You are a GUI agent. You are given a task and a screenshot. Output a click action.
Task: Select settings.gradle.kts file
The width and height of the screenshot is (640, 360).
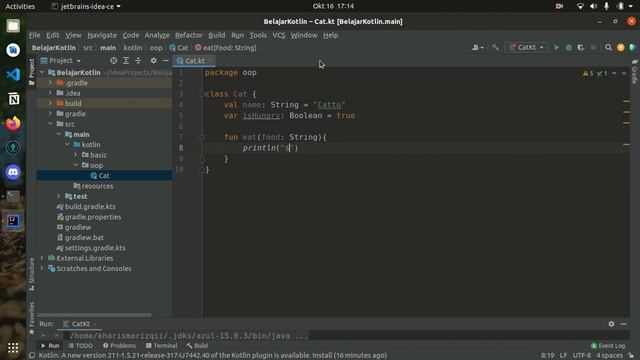95,248
